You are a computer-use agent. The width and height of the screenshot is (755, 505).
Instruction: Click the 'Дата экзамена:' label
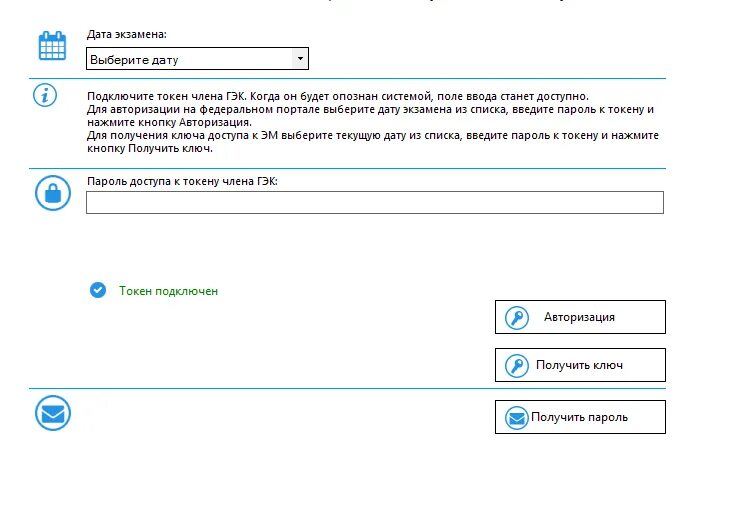click(127, 34)
